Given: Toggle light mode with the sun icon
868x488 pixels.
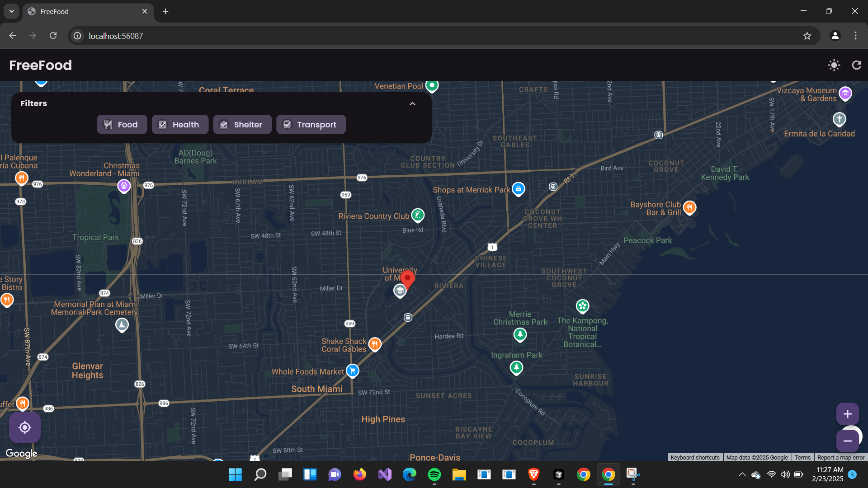Looking at the screenshot, I should 834,65.
